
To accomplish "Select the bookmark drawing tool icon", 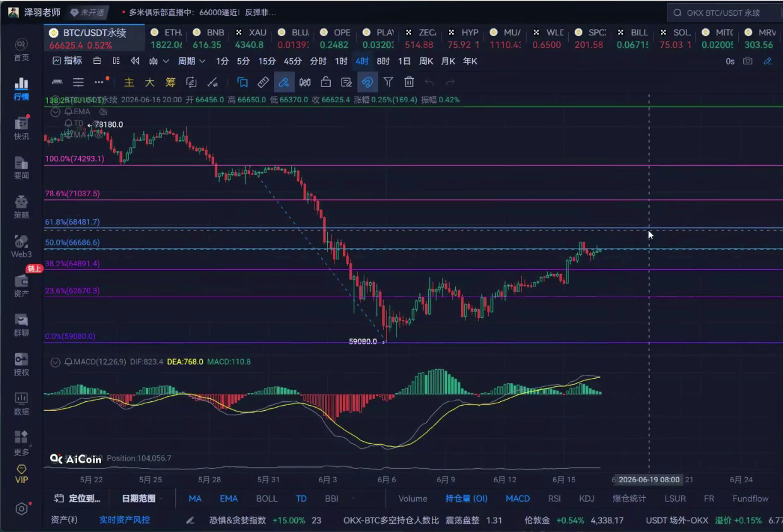I will point(242,82).
